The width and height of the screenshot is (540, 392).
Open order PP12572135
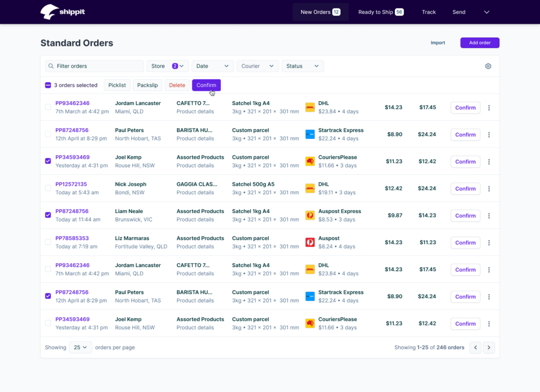[71, 184]
